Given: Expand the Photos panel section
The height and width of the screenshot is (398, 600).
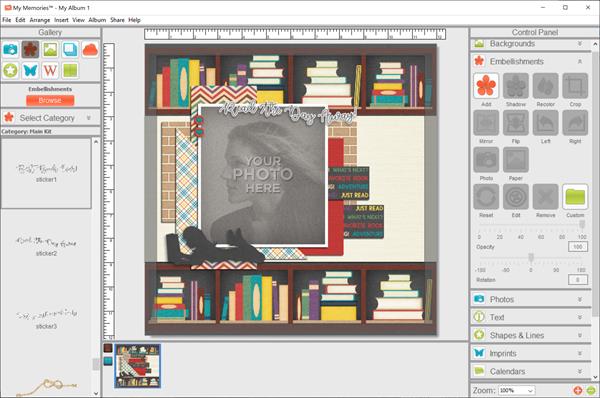Looking at the screenshot, I should (x=531, y=299).
